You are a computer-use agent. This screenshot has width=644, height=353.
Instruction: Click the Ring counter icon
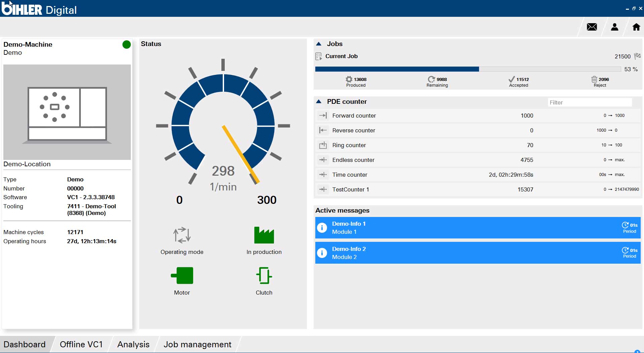323,145
